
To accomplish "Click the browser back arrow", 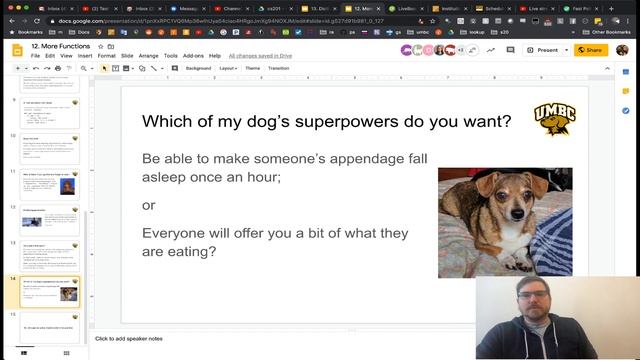I will [x=12, y=21].
